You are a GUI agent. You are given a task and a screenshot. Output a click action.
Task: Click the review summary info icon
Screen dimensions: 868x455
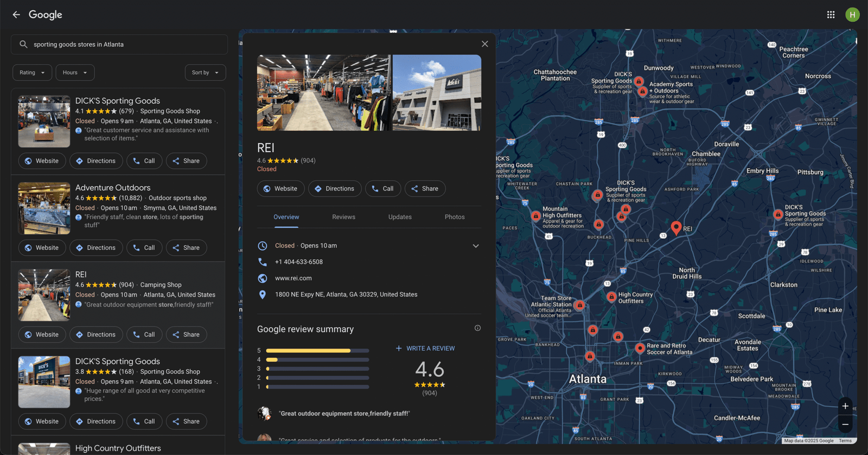coord(477,328)
